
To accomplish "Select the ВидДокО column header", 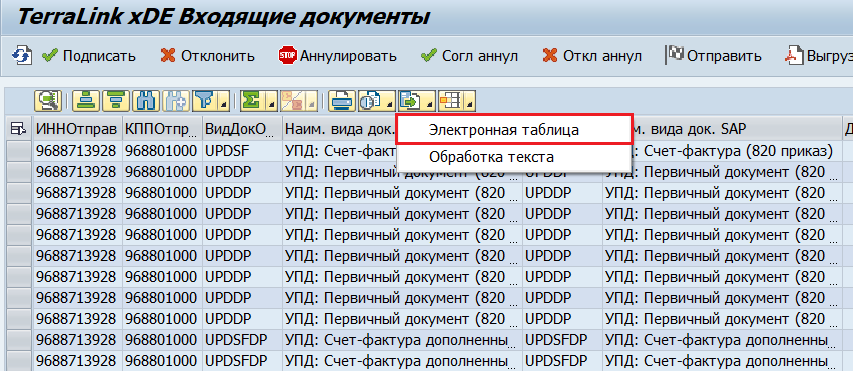I will tap(242, 129).
